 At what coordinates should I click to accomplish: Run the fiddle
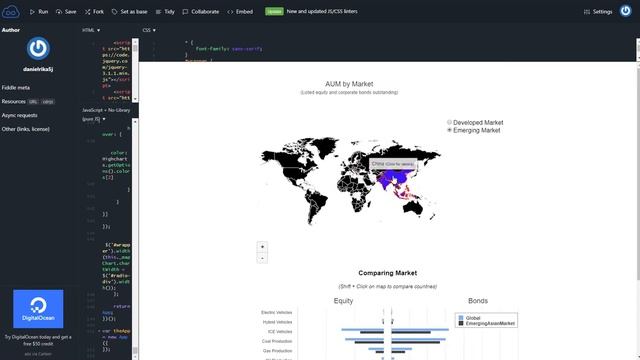tap(39, 12)
